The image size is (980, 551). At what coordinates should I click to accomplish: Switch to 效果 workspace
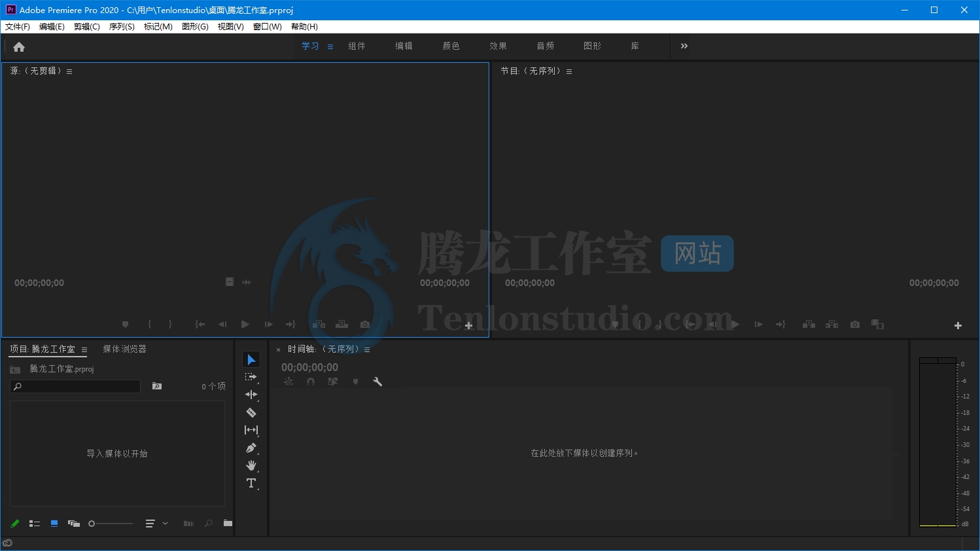(x=499, y=46)
